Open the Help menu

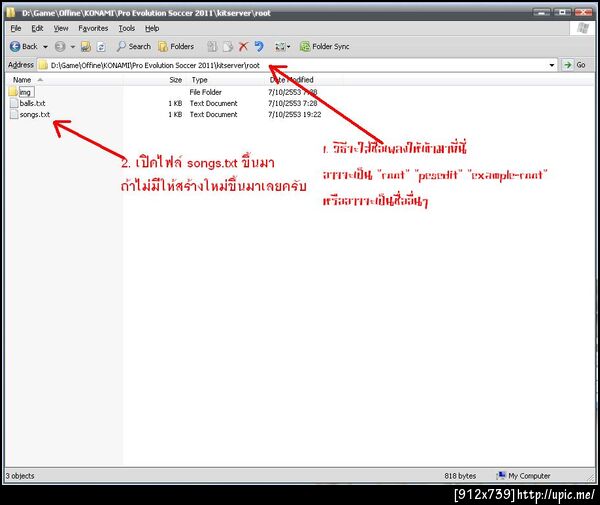pos(152,28)
